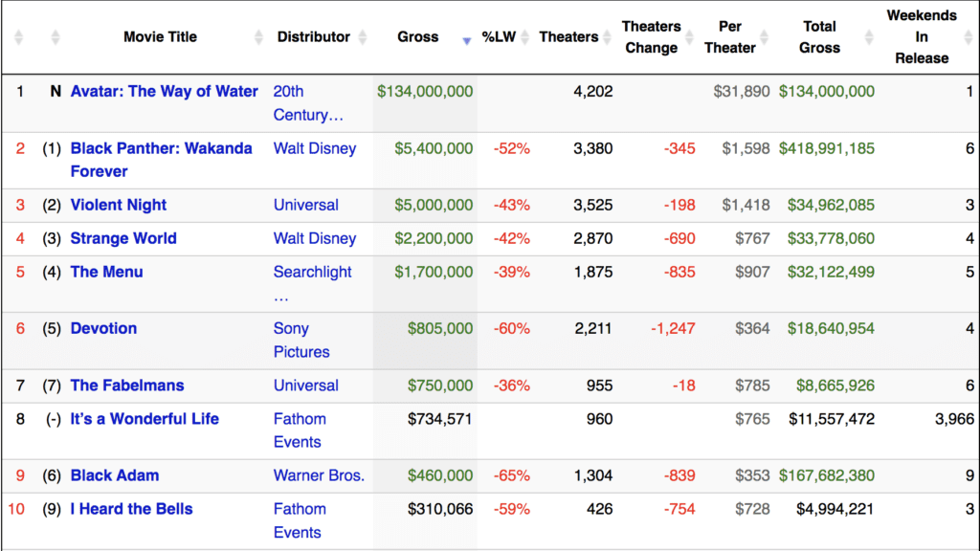
Task: Sort arrows next to Theaters header
Action: click(607, 37)
